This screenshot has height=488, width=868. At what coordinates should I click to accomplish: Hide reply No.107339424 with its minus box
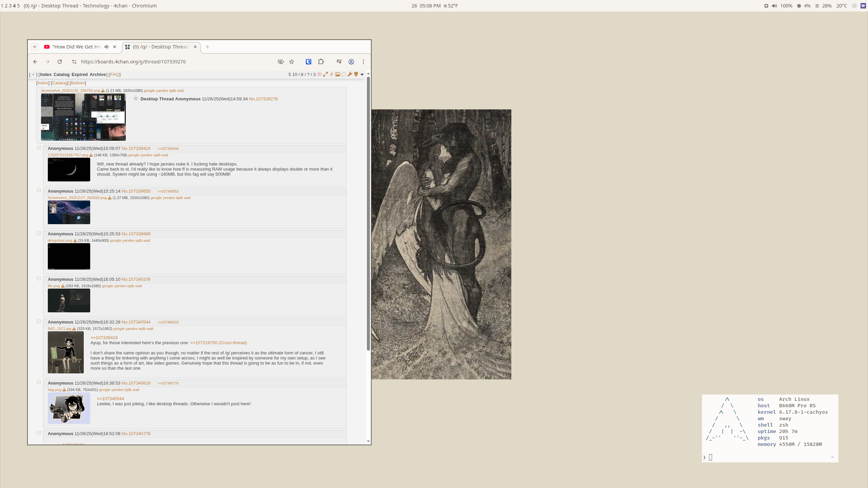click(x=39, y=148)
